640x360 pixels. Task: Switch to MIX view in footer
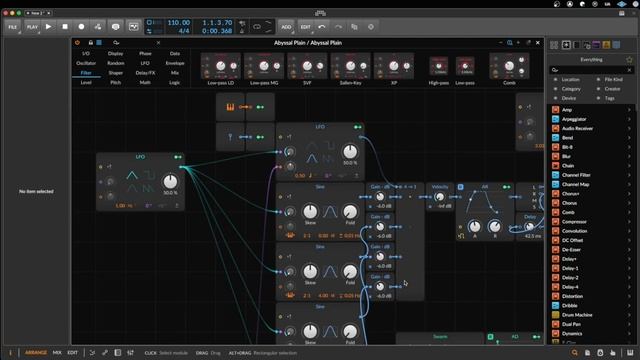click(57, 353)
